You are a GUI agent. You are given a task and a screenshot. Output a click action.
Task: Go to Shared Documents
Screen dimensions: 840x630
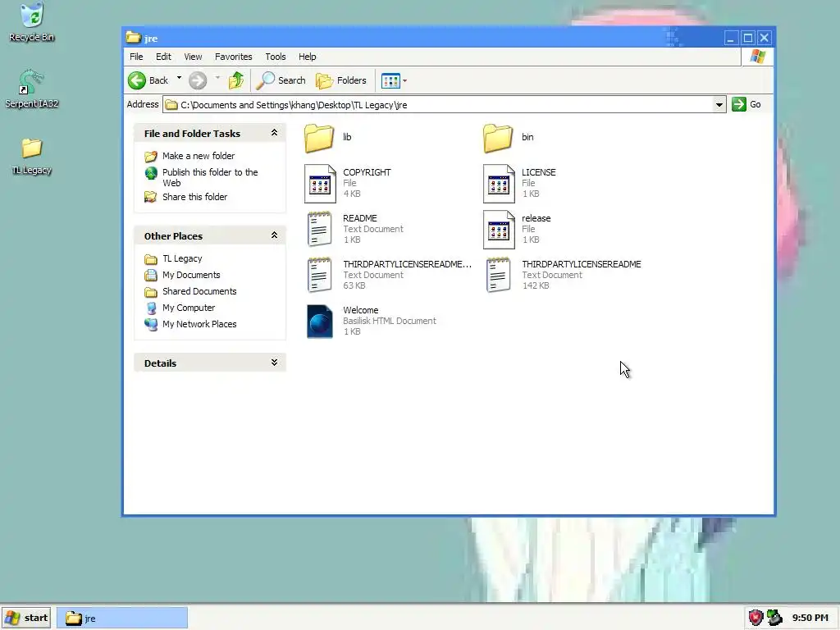pyautogui.click(x=199, y=291)
